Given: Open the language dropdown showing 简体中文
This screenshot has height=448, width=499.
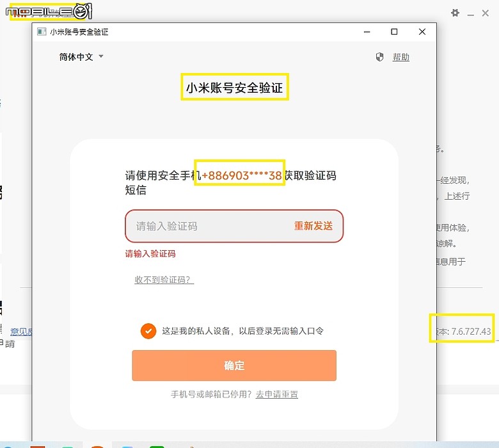Looking at the screenshot, I should point(81,57).
